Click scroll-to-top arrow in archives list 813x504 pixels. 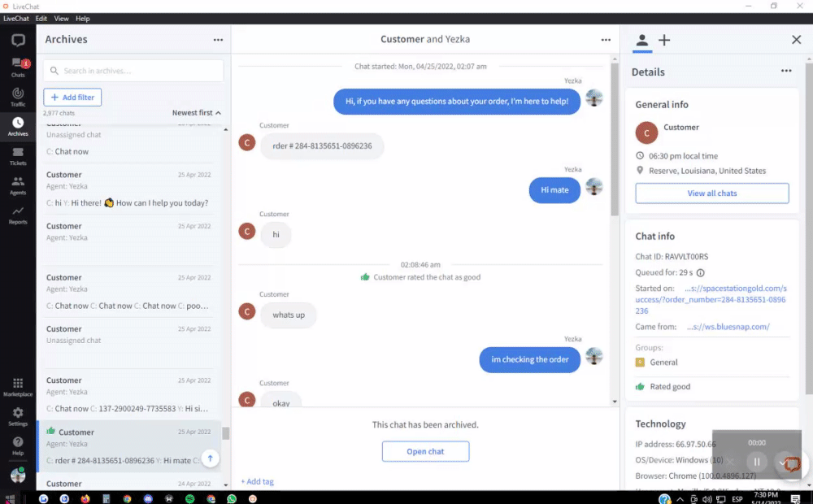pyautogui.click(x=210, y=458)
